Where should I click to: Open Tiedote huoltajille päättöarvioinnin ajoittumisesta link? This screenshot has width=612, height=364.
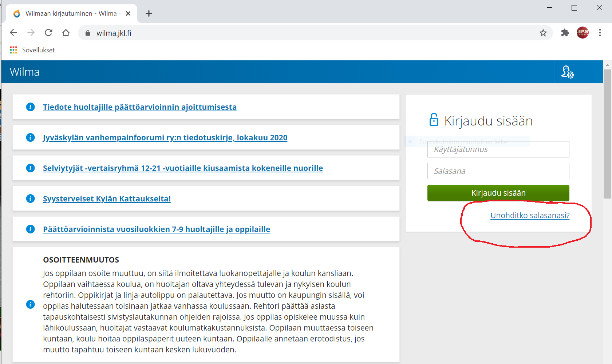pyautogui.click(x=140, y=107)
